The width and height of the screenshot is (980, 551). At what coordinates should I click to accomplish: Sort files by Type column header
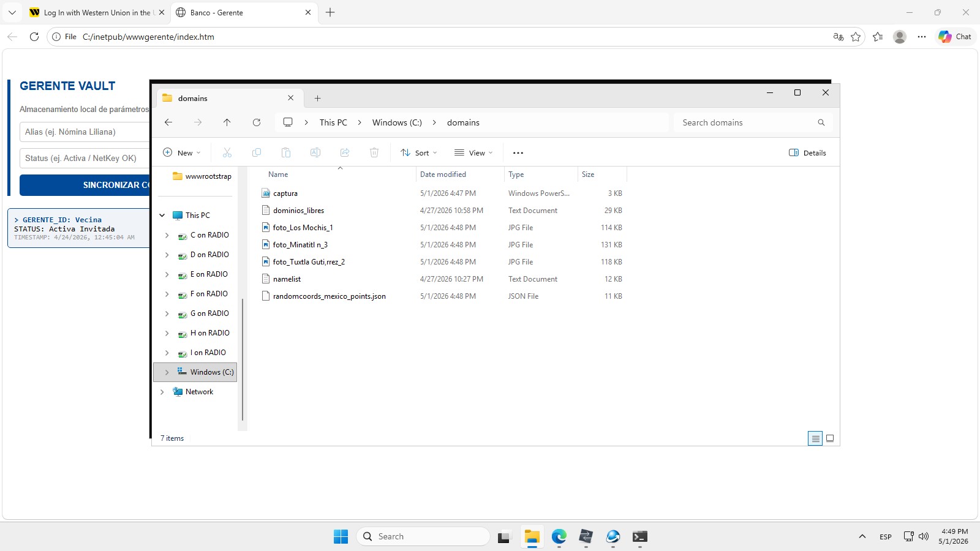516,174
